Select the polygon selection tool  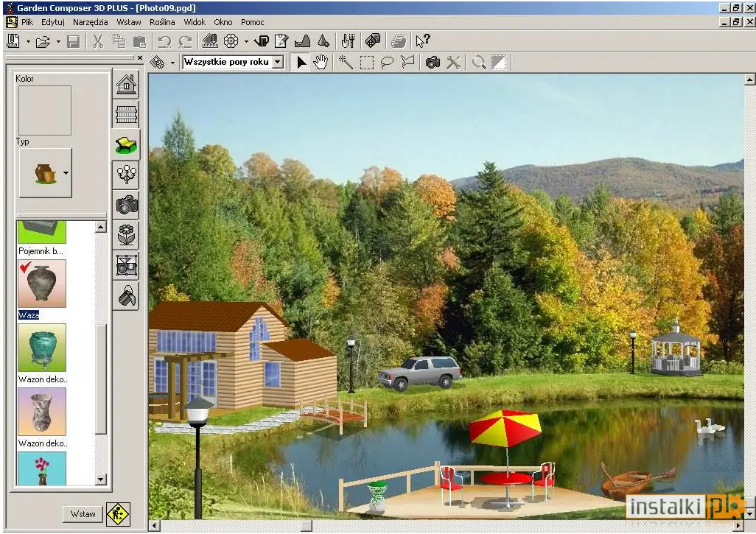(x=407, y=62)
